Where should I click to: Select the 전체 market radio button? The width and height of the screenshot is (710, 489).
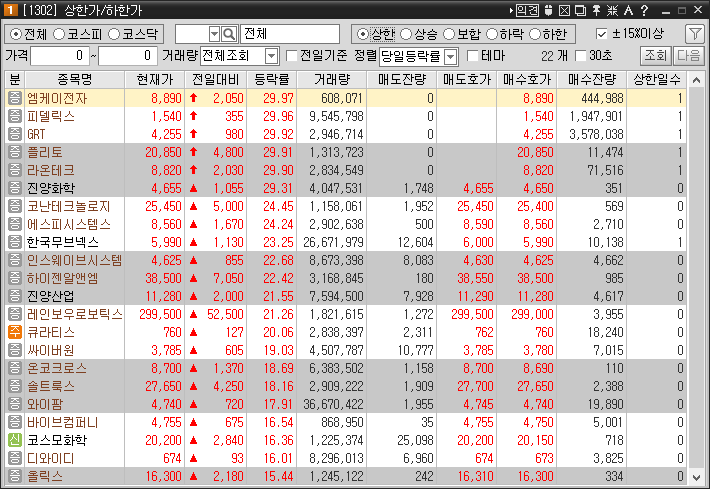click(16, 34)
